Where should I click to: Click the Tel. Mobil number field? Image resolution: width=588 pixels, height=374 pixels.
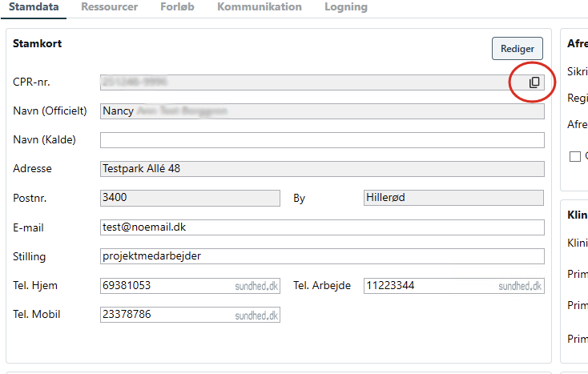click(164, 315)
